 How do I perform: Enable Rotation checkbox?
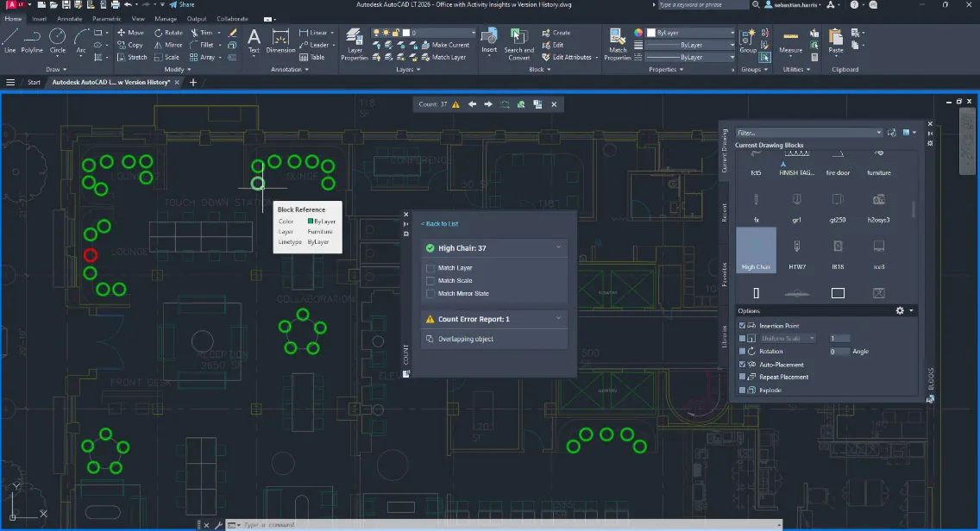click(743, 351)
